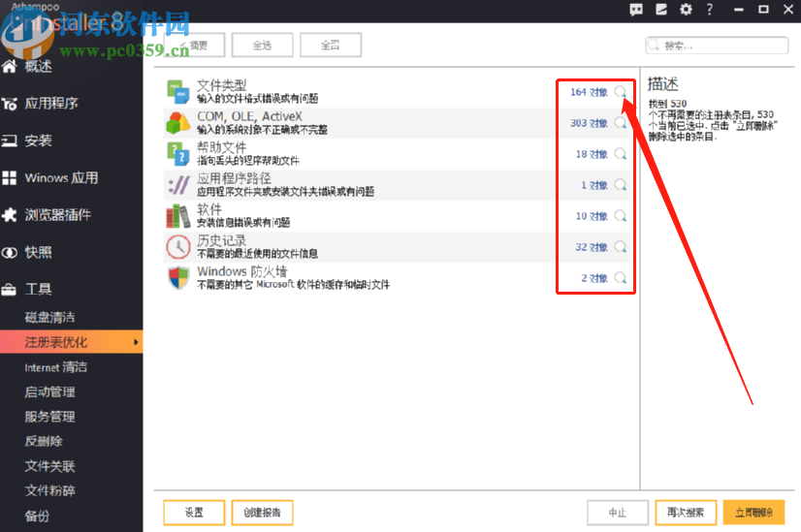Select 文件粉碎 tool
801x532 pixels.
[x=49, y=490]
